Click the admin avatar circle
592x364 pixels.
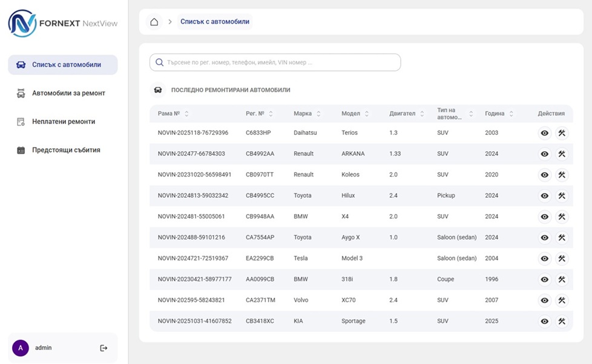click(x=21, y=348)
